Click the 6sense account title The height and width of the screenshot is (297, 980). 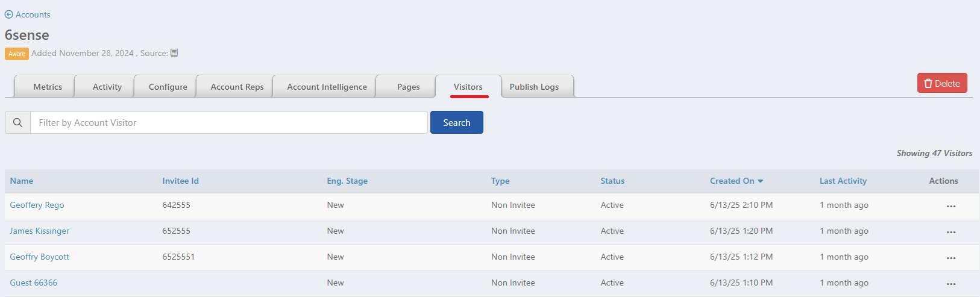click(x=27, y=35)
